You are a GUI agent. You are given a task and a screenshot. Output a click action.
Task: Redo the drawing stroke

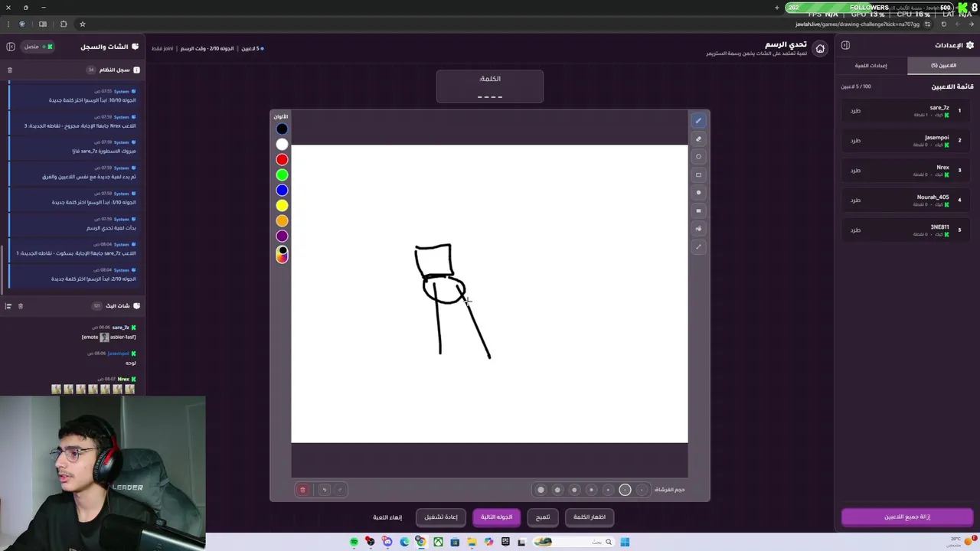[340, 490]
